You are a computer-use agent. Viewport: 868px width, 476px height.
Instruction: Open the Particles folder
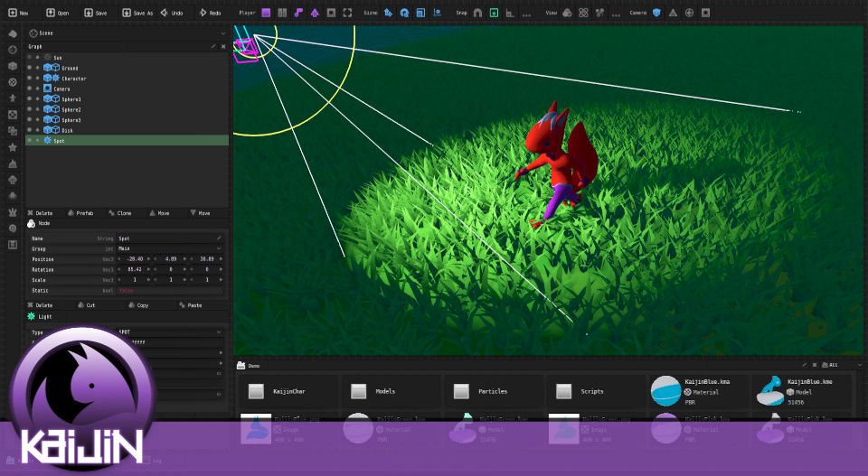[495, 391]
